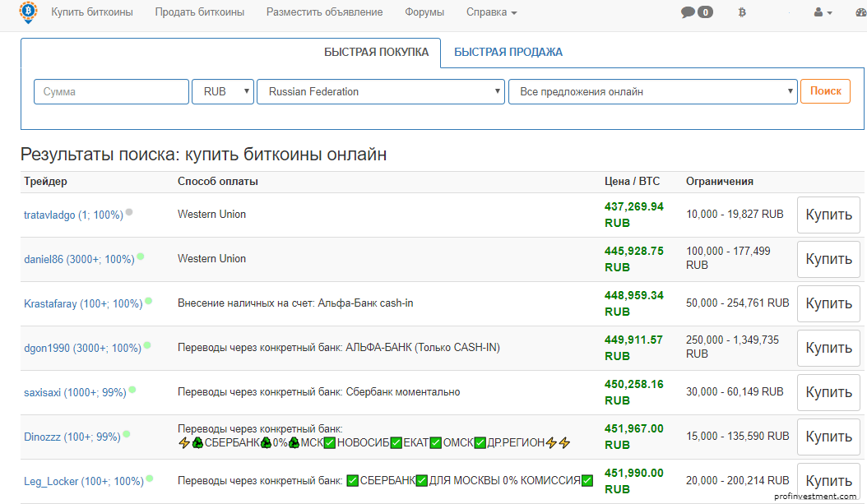
Task: Switch to the БЫСТРАЯ ПРОДАЖА tab
Action: [x=508, y=52]
